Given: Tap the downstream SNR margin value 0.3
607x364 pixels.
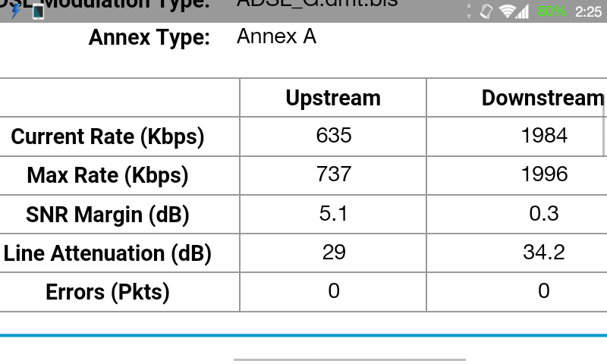Looking at the screenshot, I should [x=544, y=214].
